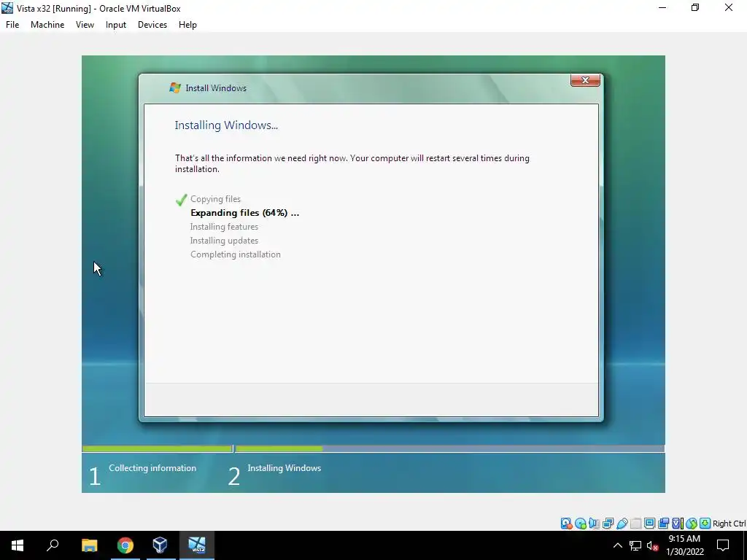Open the Input menu
The image size is (747, 560).
(x=116, y=25)
